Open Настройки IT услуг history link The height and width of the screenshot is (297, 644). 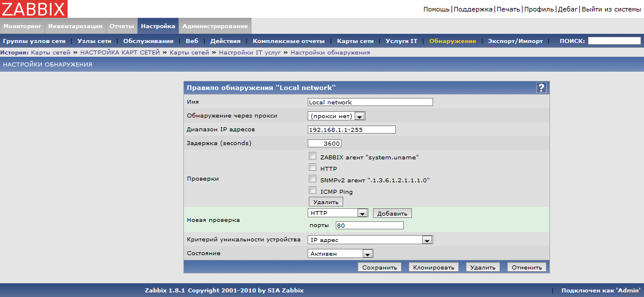point(250,53)
